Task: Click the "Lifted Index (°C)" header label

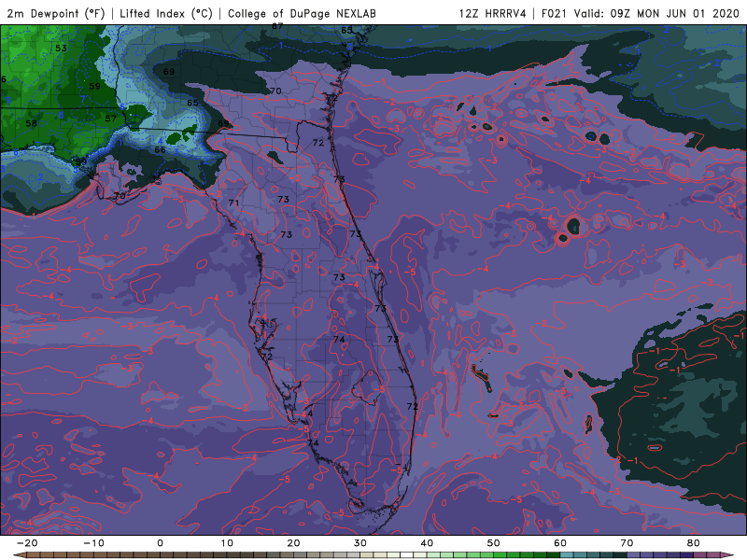Action: [x=166, y=13]
